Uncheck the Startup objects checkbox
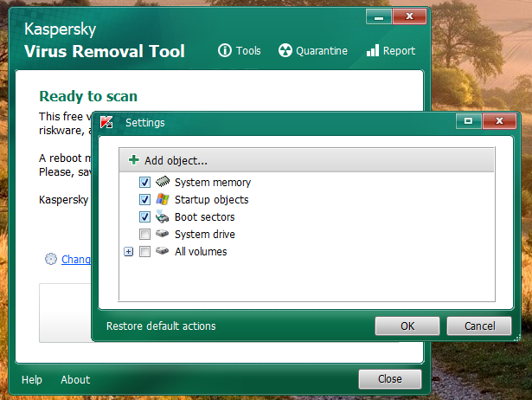532x400 pixels. [145, 200]
